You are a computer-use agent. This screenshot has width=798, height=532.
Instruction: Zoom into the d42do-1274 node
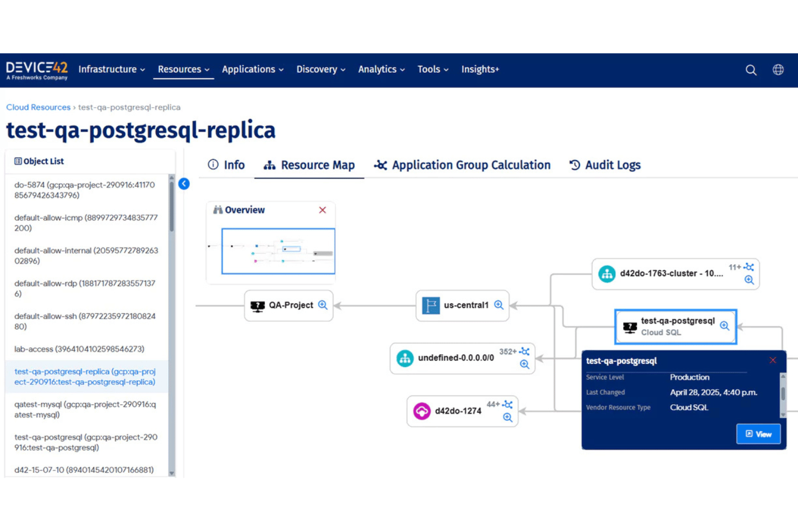tap(507, 417)
